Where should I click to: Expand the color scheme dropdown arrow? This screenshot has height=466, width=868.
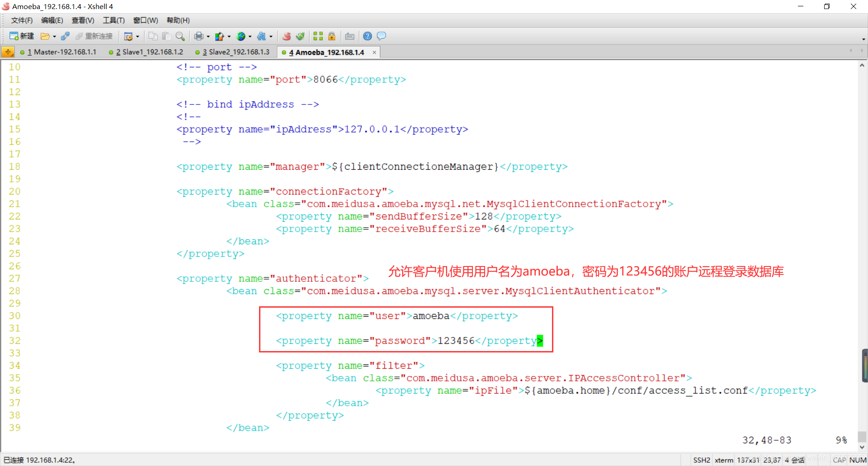coord(229,37)
